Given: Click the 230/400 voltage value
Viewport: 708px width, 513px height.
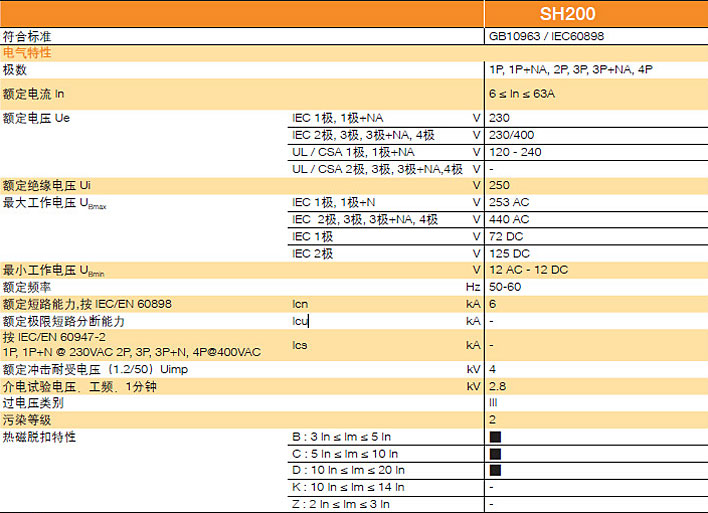Looking at the screenshot, I should (512, 135).
